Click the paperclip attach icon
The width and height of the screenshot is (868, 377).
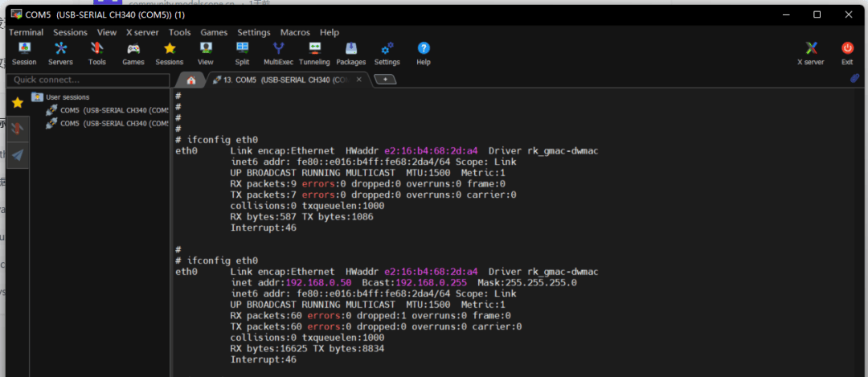click(x=855, y=79)
